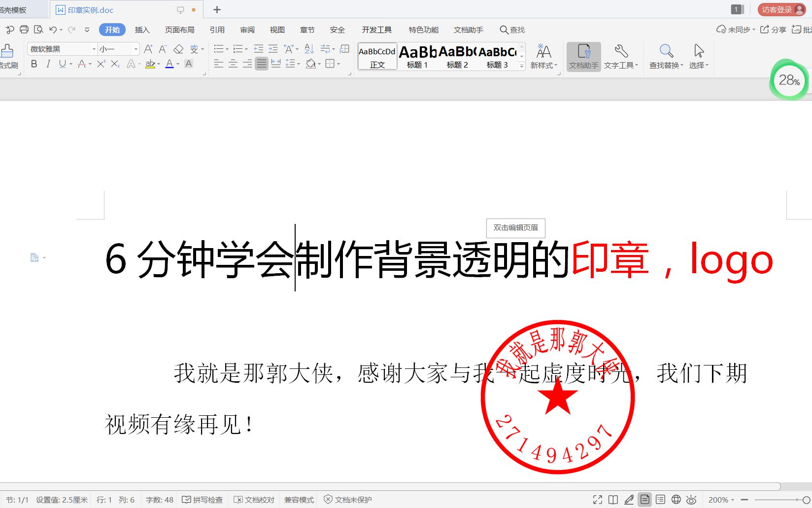Activate the 文档助手 document assistant
This screenshot has height=508, width=812.
[x=583, y=56]
